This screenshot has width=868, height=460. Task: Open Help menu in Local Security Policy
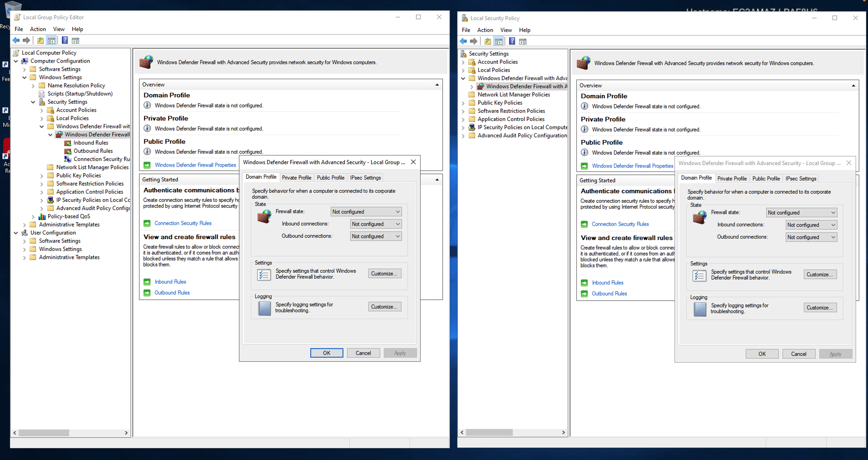click(524, 30)
